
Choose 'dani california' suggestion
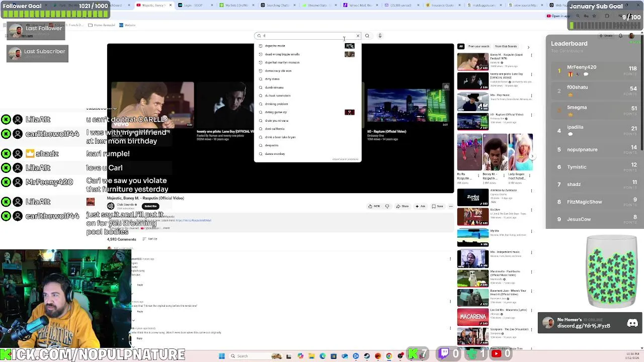point(307,129)
